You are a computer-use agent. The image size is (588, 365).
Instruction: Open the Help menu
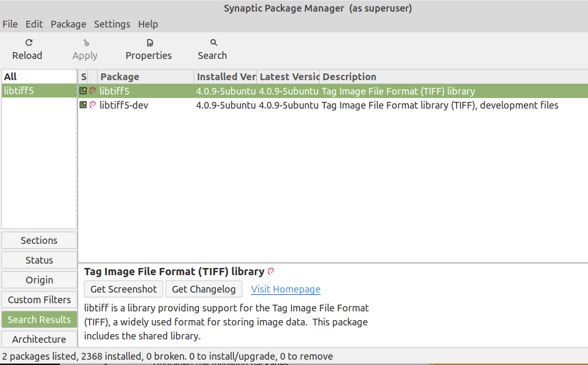coord(148,24)
